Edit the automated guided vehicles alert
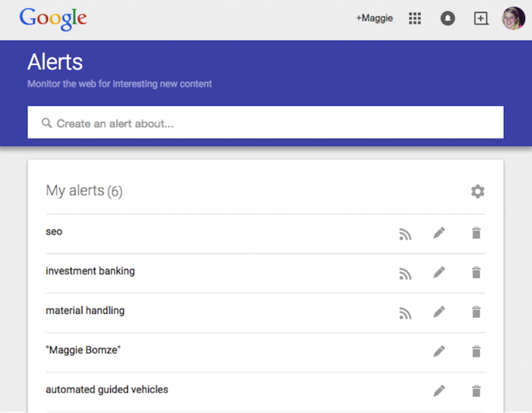Image resolution: width=532 pixels, height=413 pixels. (x=439, y=391)
